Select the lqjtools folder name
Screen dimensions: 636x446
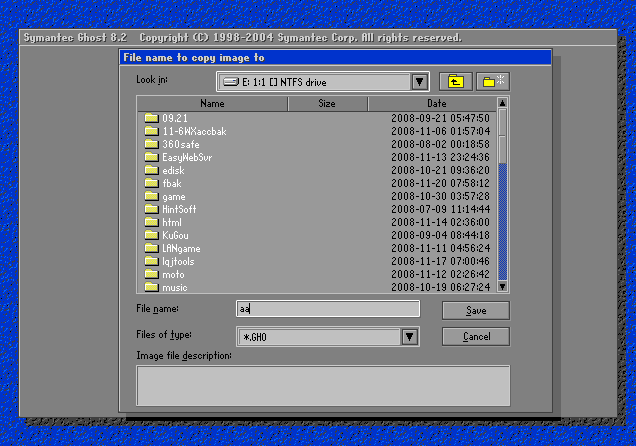pyautogui.click(x=178, y=262)
